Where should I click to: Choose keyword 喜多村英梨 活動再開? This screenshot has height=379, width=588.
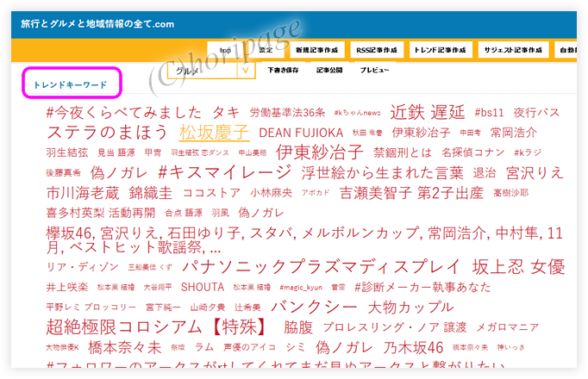coord(101,213)
